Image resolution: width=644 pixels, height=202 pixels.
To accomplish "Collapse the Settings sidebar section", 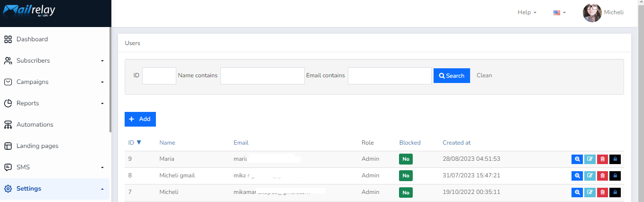I will [54, 189].
